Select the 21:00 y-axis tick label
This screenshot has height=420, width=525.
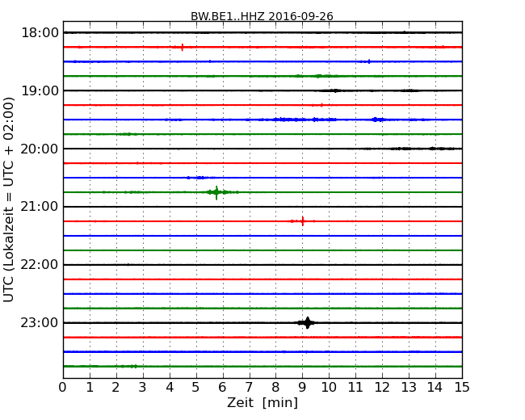tap(40, 207)
